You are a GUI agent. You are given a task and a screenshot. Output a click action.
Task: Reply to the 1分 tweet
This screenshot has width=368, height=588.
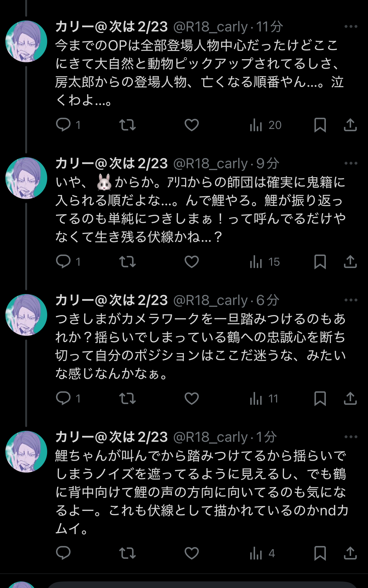(63, 553)
